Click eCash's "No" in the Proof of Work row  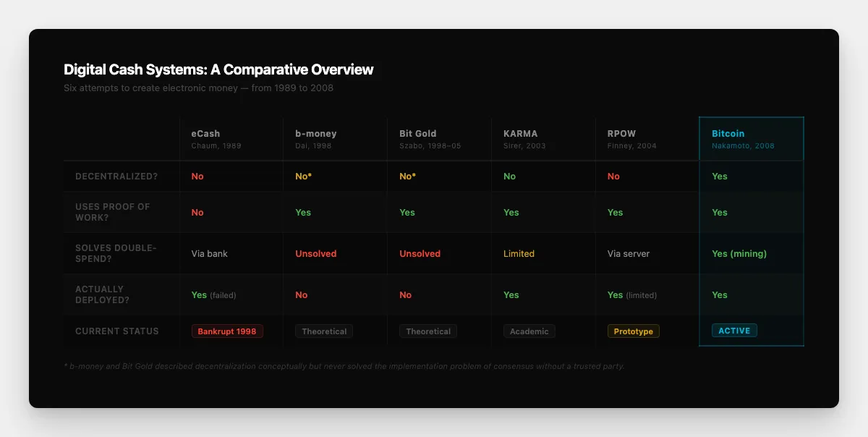197,213
